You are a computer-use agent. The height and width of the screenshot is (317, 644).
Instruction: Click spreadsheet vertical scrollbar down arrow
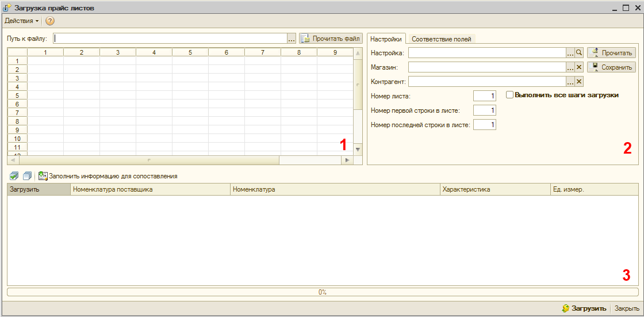pyautogui.click(x=358, y=150)
